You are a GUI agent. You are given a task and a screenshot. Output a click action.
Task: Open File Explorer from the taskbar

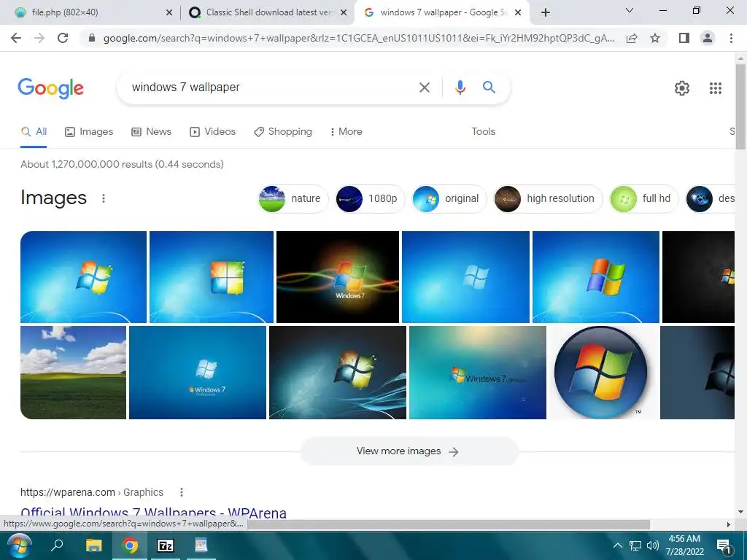click(94, 545)
